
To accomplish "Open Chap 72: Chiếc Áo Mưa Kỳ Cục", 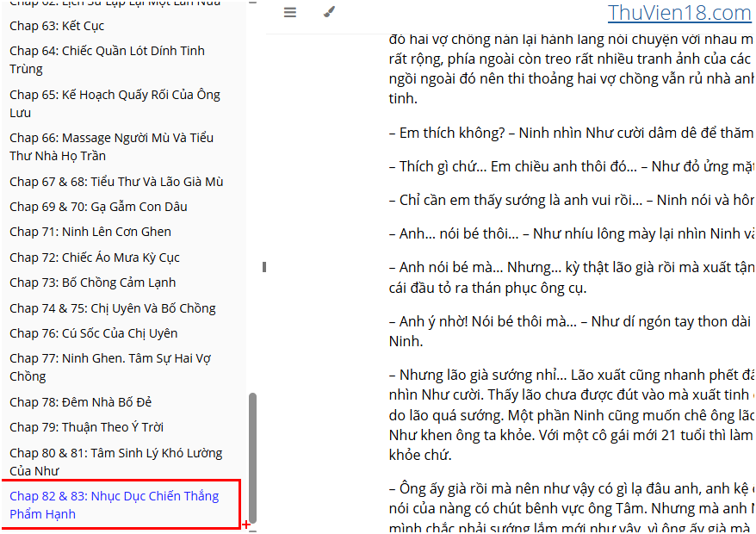I will point(95,258).
